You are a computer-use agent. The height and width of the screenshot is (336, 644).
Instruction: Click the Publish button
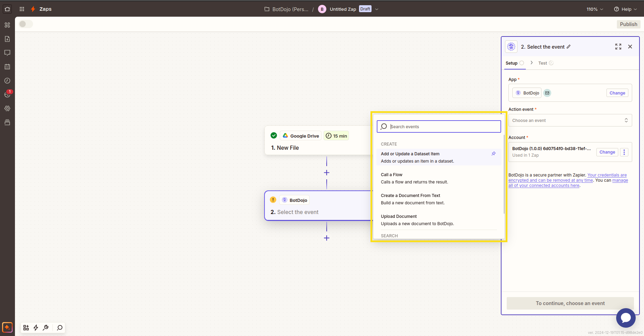[x=628, y=24]
